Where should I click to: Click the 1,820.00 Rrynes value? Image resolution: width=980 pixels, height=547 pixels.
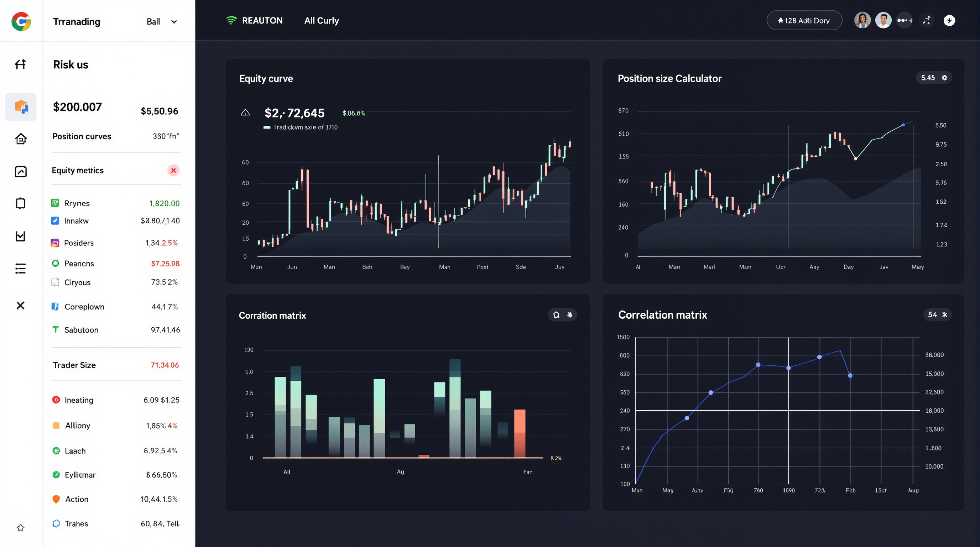(x=165, y=203)
